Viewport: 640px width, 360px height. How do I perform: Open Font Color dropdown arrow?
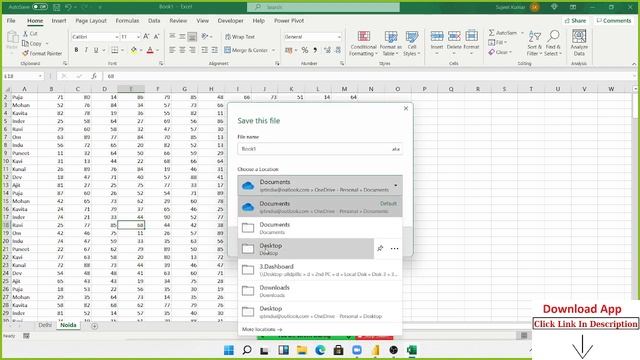tap(157, 50)
